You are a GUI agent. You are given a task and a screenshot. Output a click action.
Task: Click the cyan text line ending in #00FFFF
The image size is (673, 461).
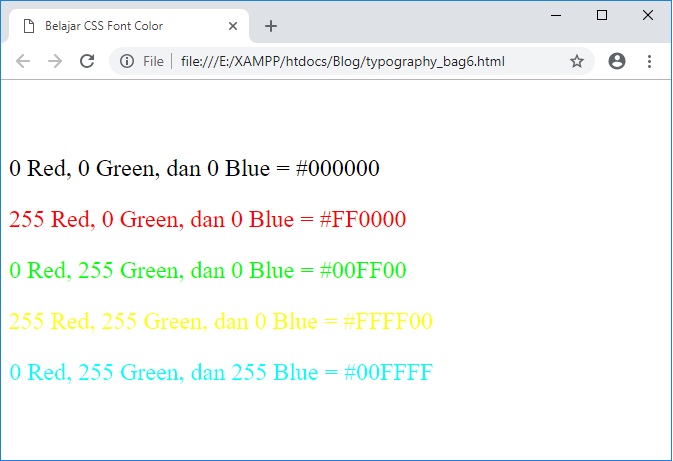coord(220,373)
